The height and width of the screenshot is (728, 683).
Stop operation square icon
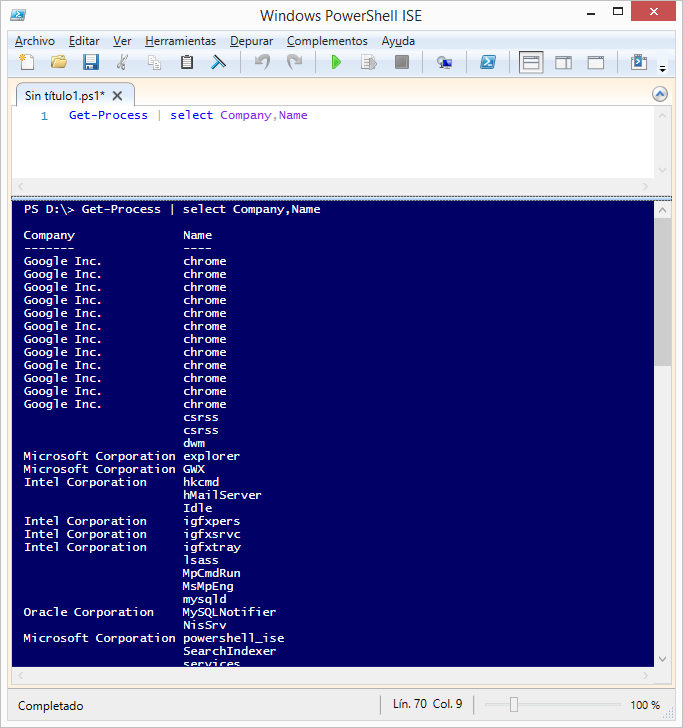(x=402, y=62)
